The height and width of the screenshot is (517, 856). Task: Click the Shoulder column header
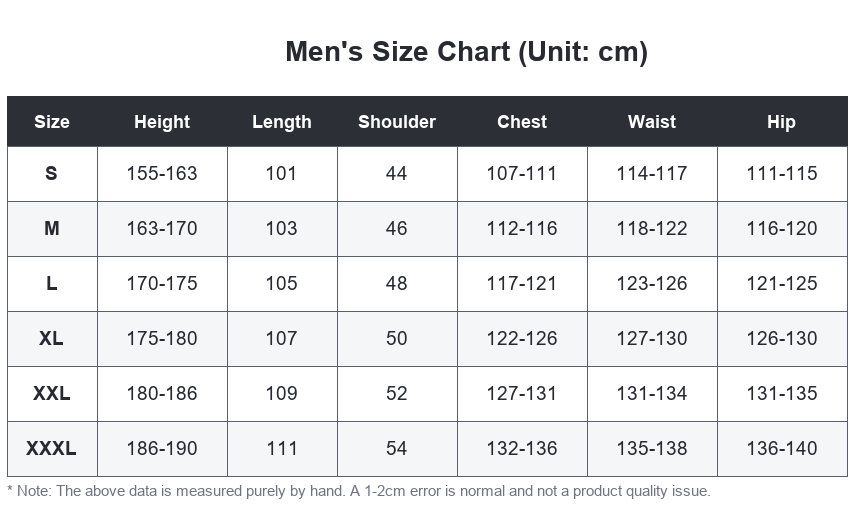(397, 122)
